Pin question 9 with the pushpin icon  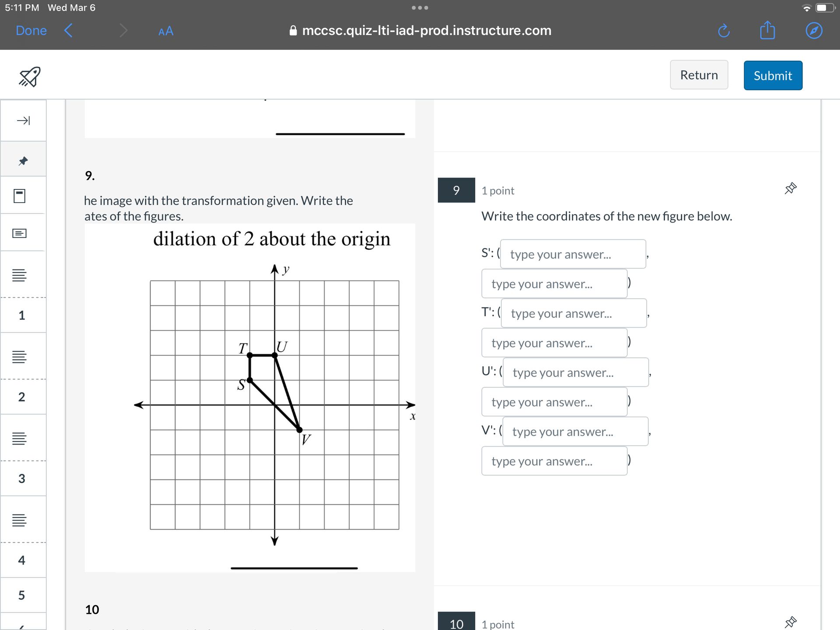(790, 189)
